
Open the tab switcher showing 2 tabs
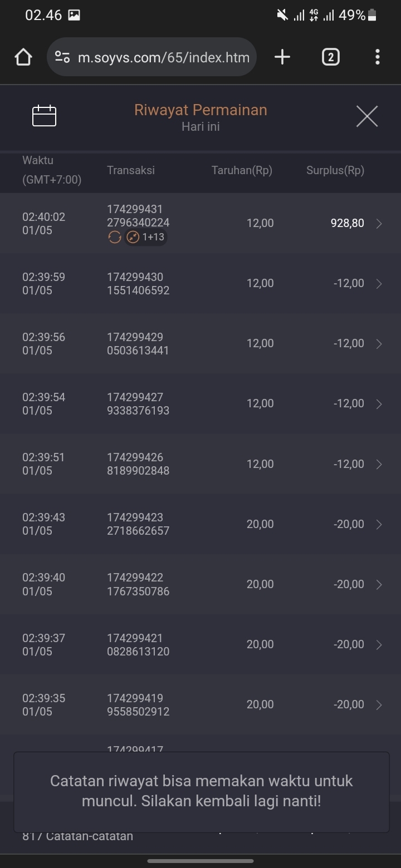330,57
